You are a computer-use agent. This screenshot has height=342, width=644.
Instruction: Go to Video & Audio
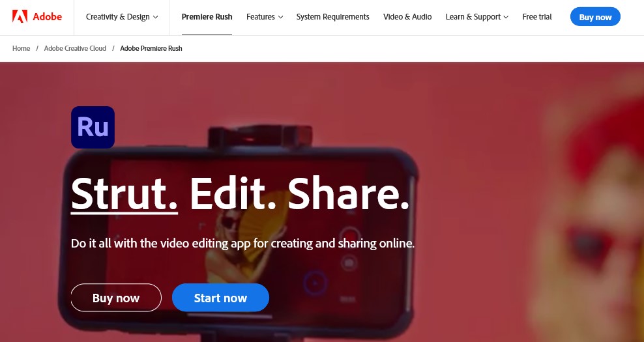pyautogui.click(x=407, y=17)
